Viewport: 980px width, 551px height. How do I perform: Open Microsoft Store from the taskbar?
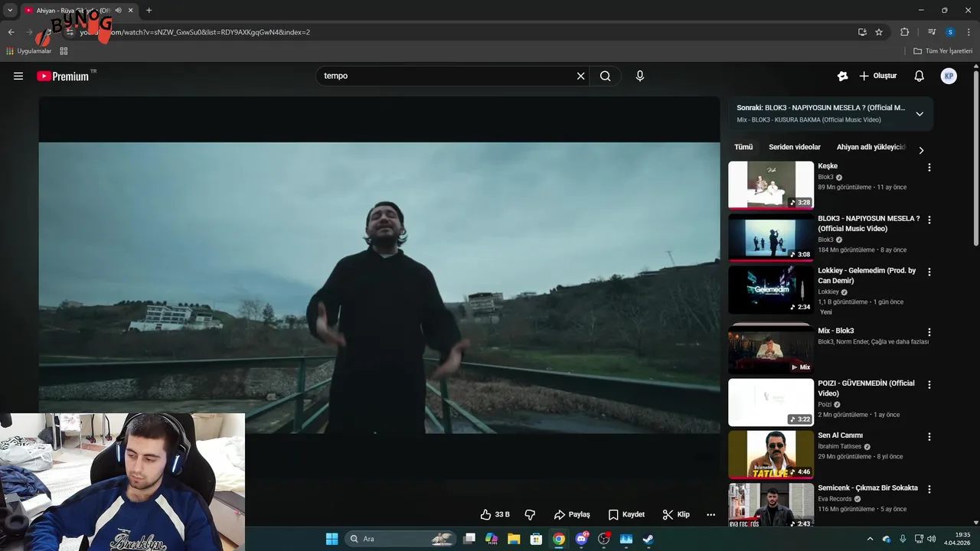click(x=536, y=539)
